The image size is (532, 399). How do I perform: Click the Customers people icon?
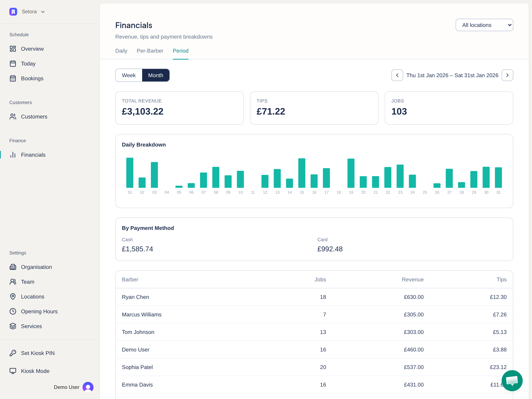click(13, 117)
